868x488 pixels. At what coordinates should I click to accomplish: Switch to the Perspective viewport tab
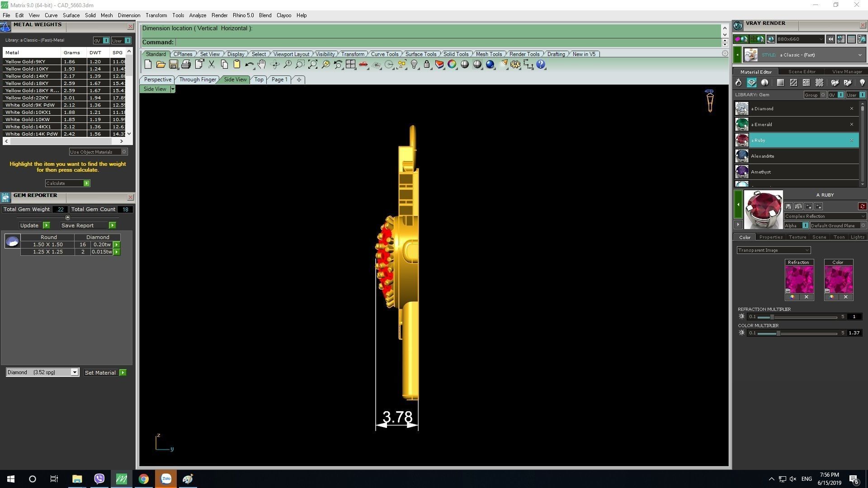click(x=157, y=80)
